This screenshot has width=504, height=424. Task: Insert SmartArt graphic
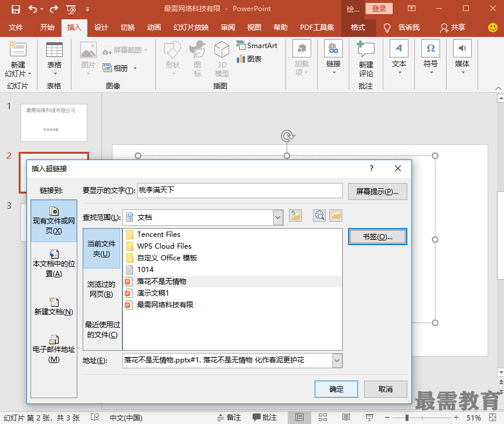(257, 46)
